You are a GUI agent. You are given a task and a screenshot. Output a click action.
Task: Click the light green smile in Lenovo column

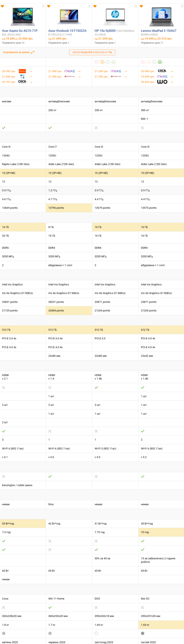(x=154, y=62)
